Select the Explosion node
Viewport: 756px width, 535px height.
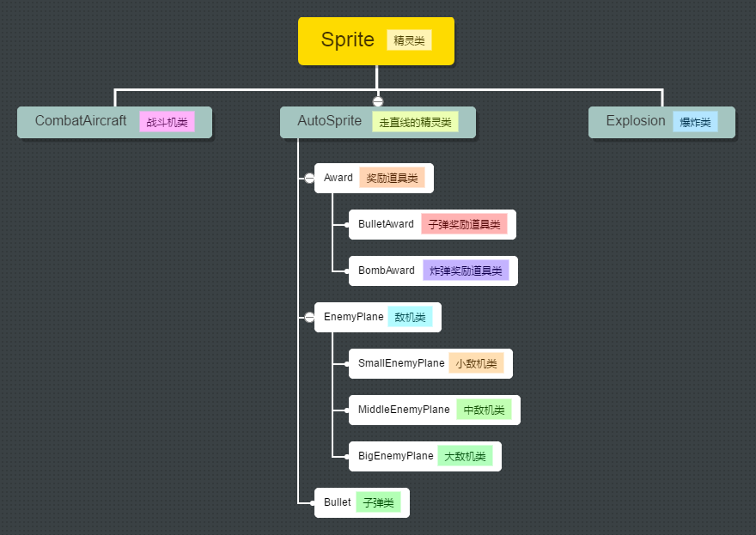(x=635, y=122)
